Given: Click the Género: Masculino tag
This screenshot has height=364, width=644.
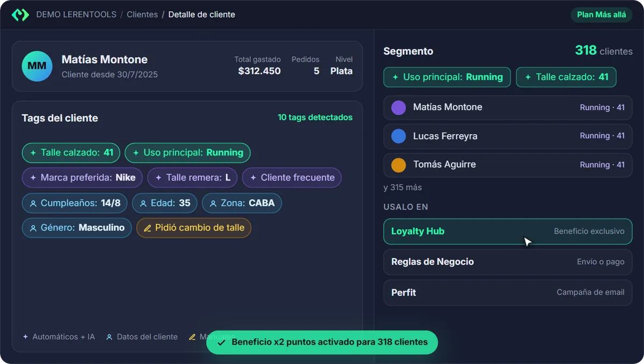Looking at the screenshot, I should (x=77, y=228).
